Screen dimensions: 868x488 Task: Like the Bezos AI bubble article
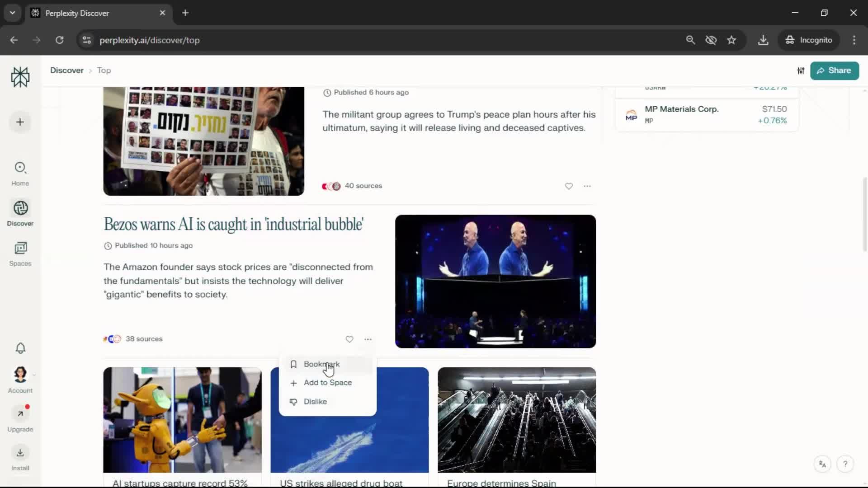point(349,339)
